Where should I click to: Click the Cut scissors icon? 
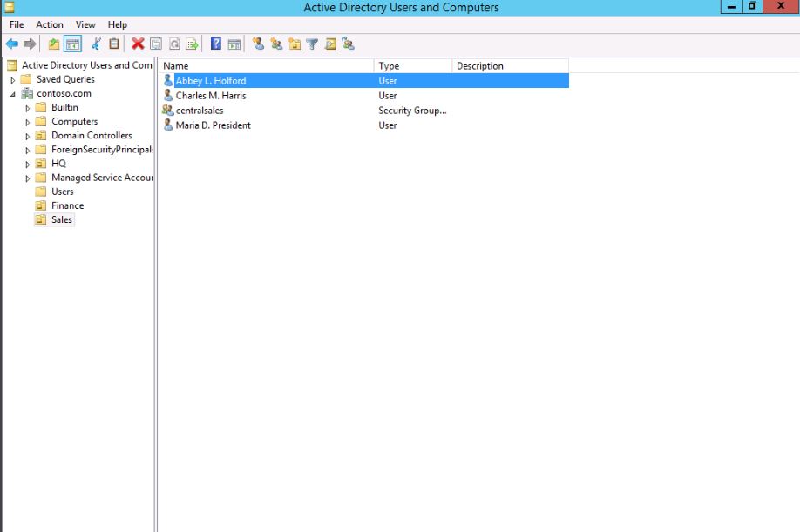coord(96,44)
